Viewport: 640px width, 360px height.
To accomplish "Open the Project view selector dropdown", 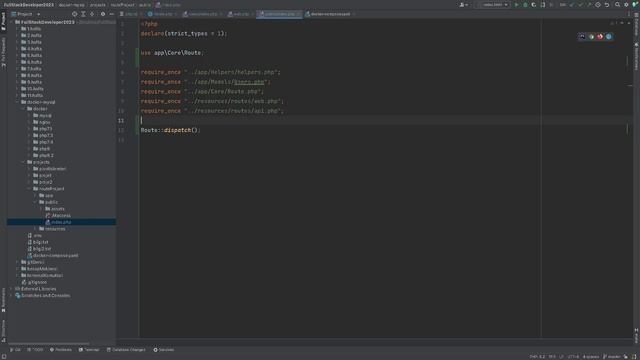I will point(26,14).
